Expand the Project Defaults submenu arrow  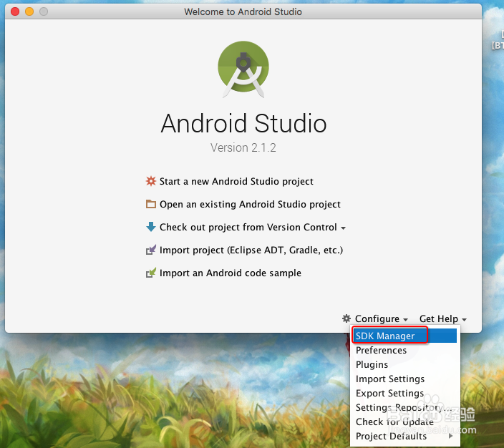point(450,436)
